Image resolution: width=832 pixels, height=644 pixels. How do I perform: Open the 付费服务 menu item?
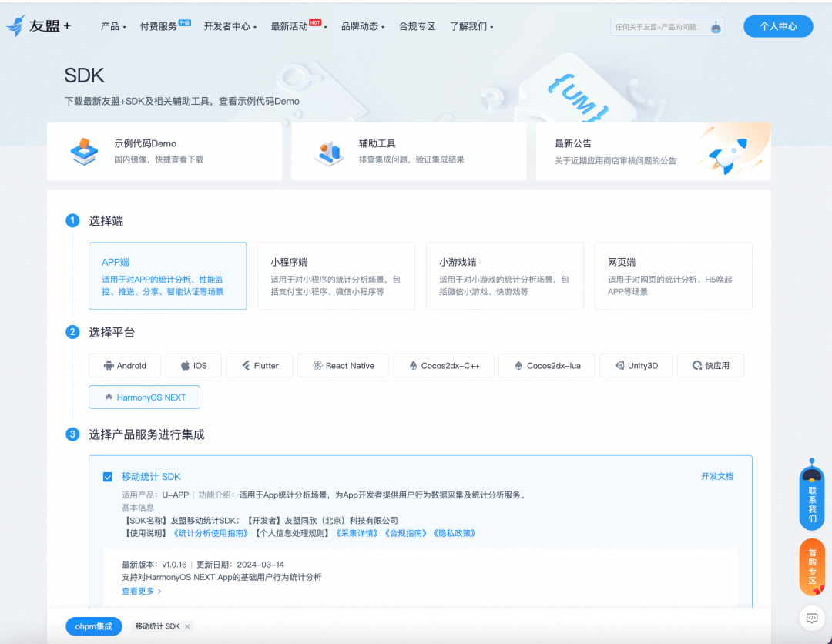coord(165,26)
